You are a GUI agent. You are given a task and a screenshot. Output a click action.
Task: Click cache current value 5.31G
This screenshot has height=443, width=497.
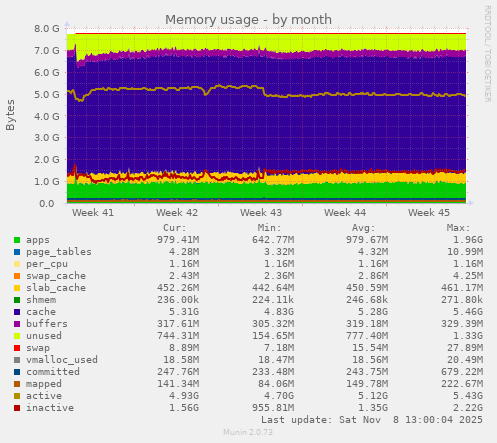184,312
